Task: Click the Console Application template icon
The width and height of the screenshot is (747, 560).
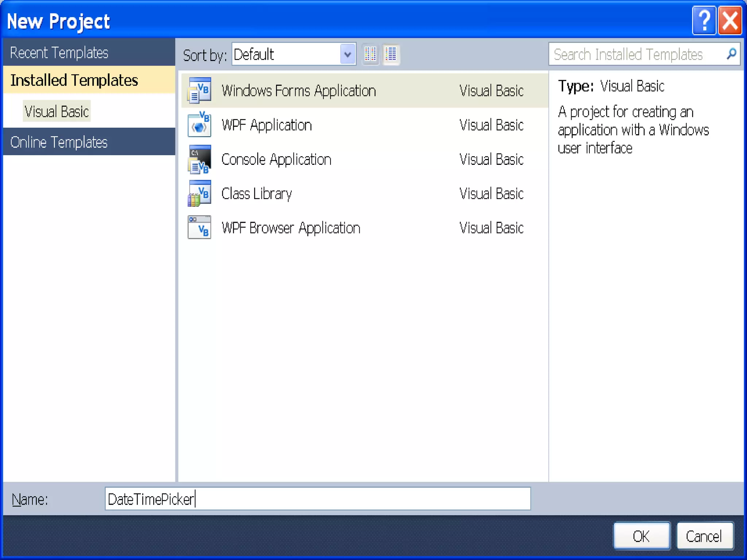Action: pos(199,159)
